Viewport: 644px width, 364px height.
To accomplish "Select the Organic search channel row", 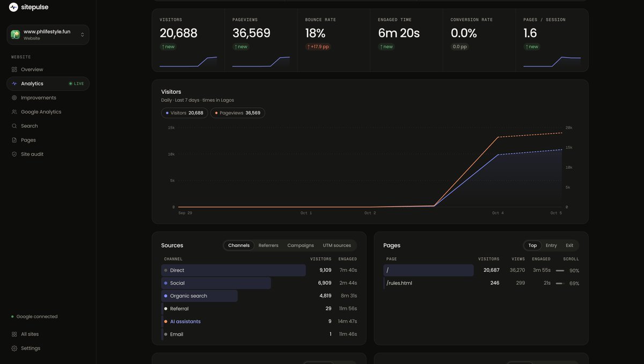I will 259,296.
